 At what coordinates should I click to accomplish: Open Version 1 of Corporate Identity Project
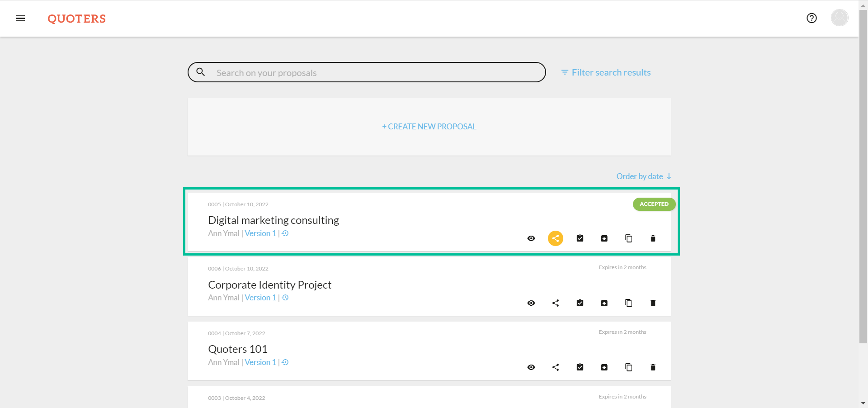coord(260,298)
